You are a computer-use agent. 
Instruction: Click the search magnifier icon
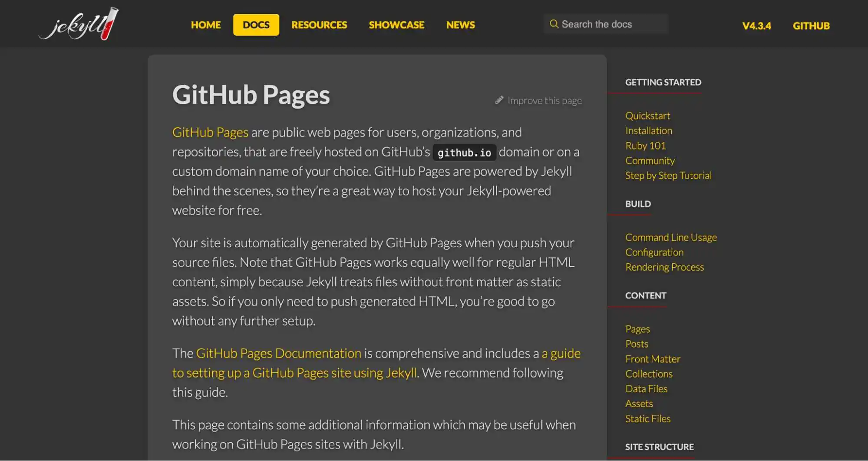pos(554,24)
